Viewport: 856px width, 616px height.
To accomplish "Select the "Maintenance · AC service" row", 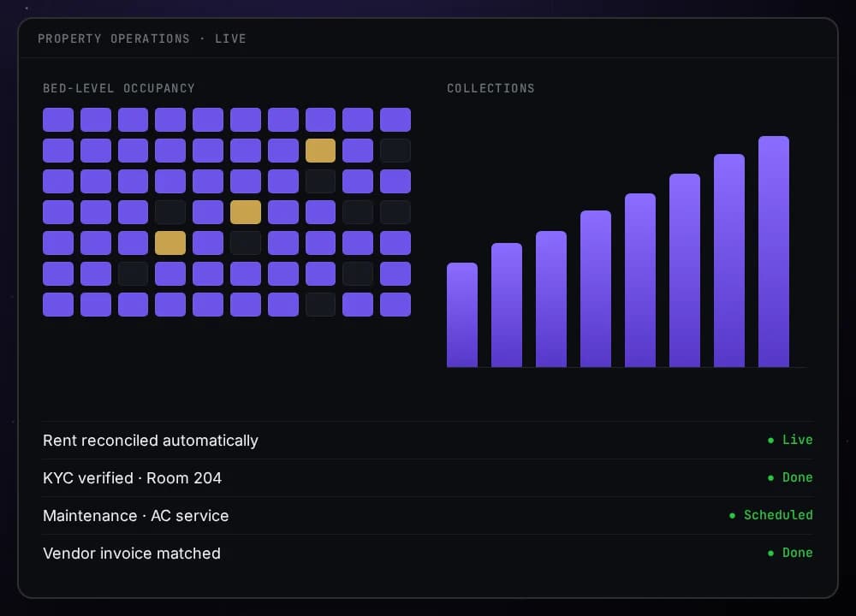I will coord(428,516).
